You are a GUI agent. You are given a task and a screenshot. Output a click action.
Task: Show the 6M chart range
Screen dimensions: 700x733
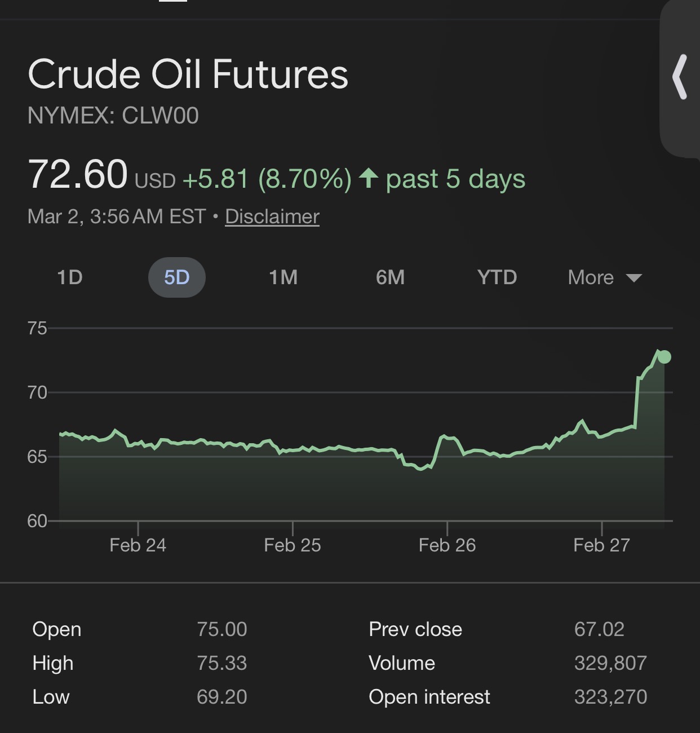[x=390, y=277]
